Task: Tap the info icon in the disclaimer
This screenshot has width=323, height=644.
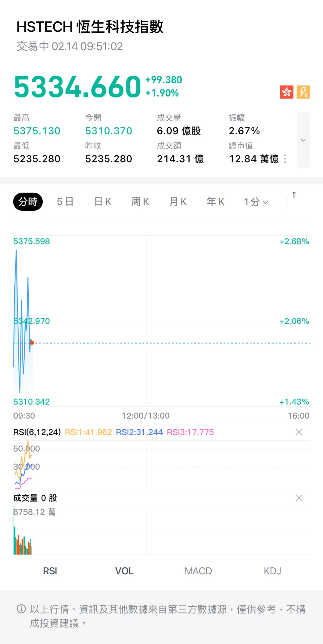Action: click(21, 609)
